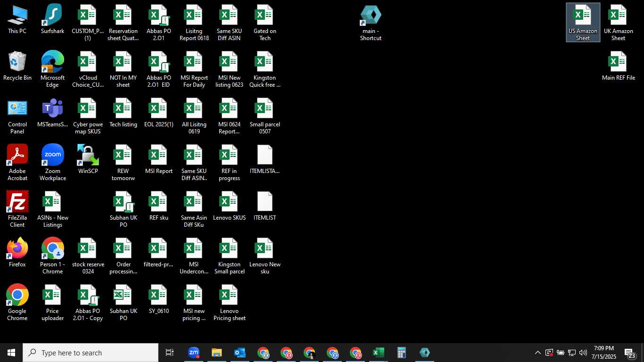The width and height of the screenshot is (644, 362).
Task: Select the stock reserve 0324 file
Action: click(x=88, y=256)
